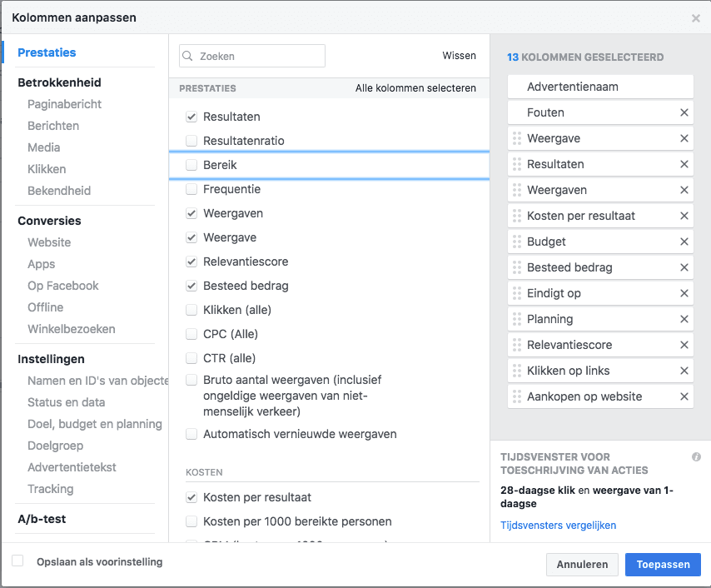Select "Tracking" in the left sidebar
The height and width of the screenshot is (588, 711).
coord(50,489)
